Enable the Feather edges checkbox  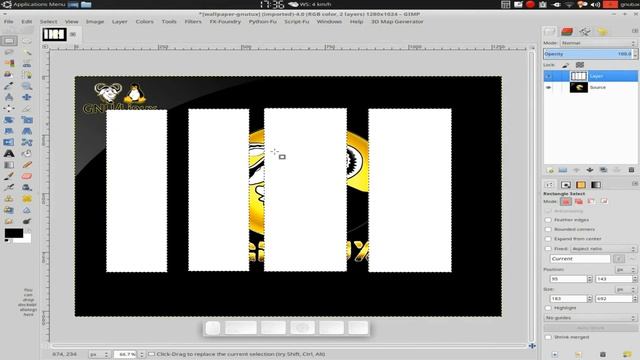point(548,220)
